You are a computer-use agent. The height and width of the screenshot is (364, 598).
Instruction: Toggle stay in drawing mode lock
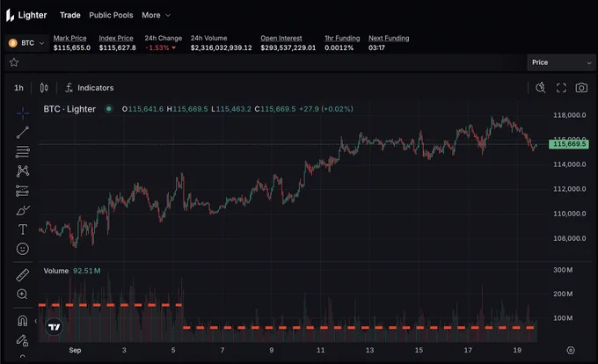(x=22, y=340)
